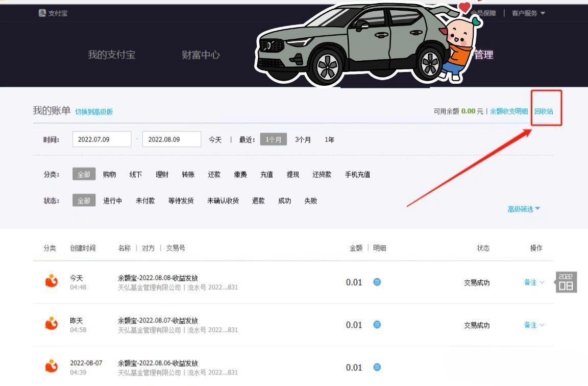The height and width of the screenshot is (386, 588).
Task: Filter by status 失败
Action: 311,201
